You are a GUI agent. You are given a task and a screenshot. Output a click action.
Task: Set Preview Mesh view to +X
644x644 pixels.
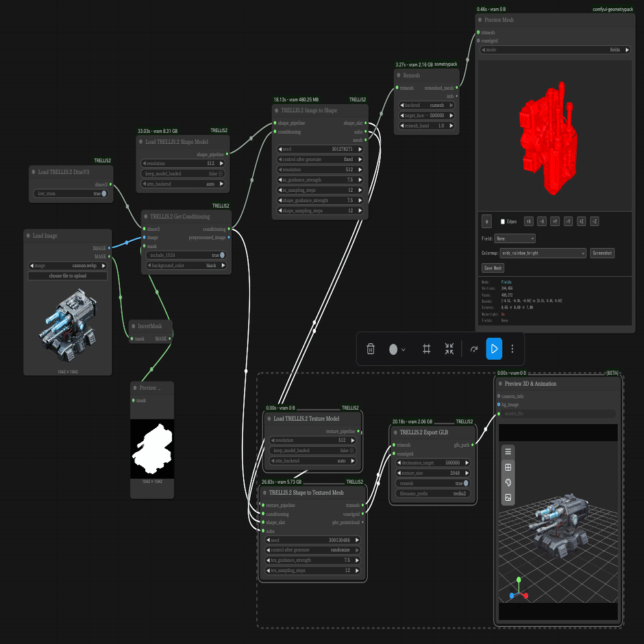529,221
